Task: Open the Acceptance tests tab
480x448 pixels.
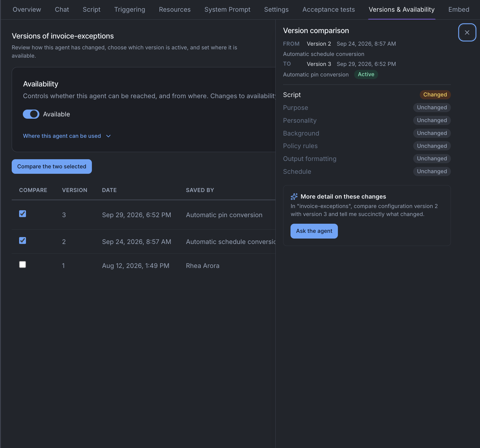Action: pyautogui.click(x=329, y=9)
